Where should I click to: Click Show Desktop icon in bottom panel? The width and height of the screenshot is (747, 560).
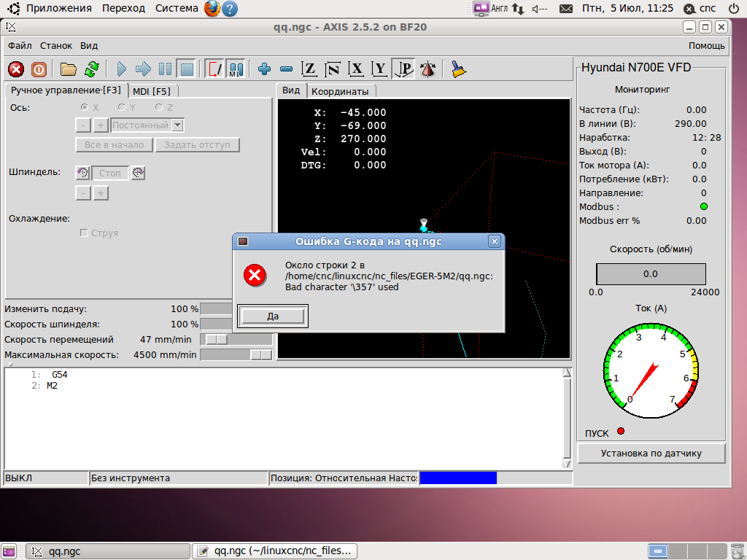click(x=8, y=551)
